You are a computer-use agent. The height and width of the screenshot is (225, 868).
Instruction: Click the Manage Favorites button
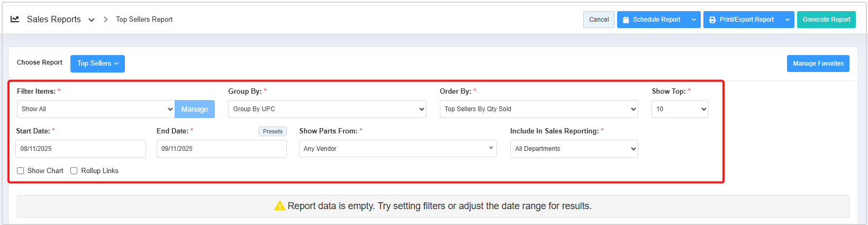point(818,64)
